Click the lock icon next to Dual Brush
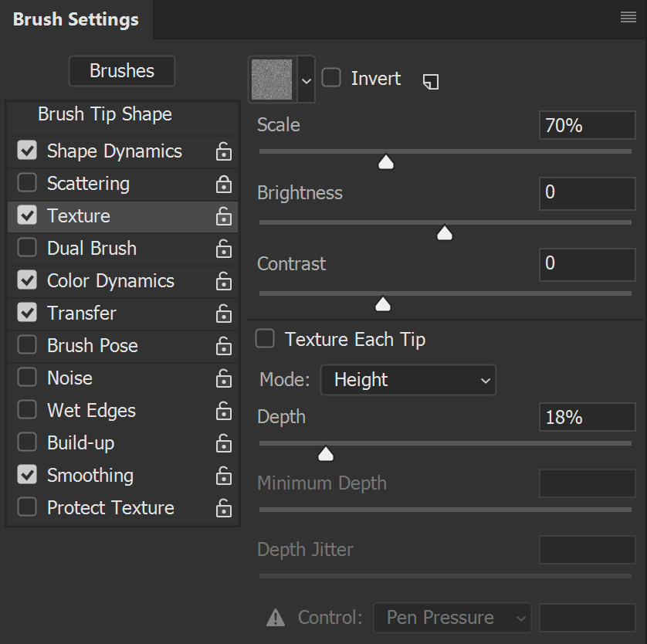The image size is (647, 644). coord(224,249)
